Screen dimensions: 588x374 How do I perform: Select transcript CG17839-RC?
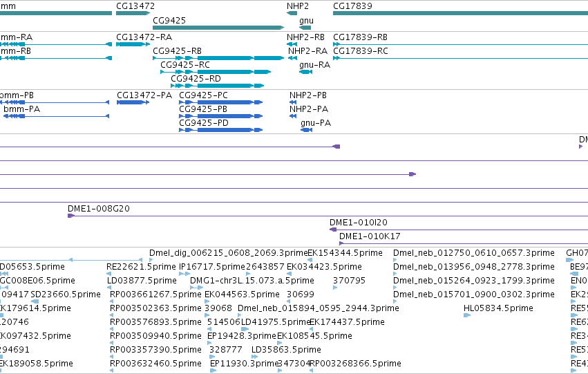point(460,58)
